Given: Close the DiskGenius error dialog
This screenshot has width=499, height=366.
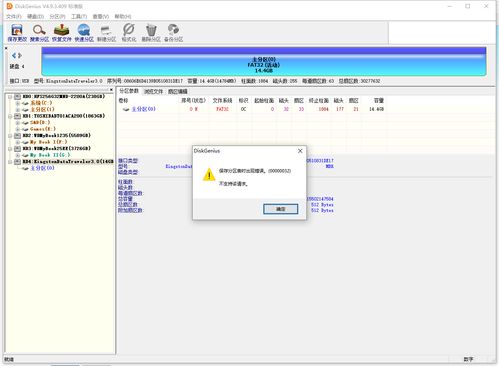Looking at the screenshot, I should click(x=300, y=151).
